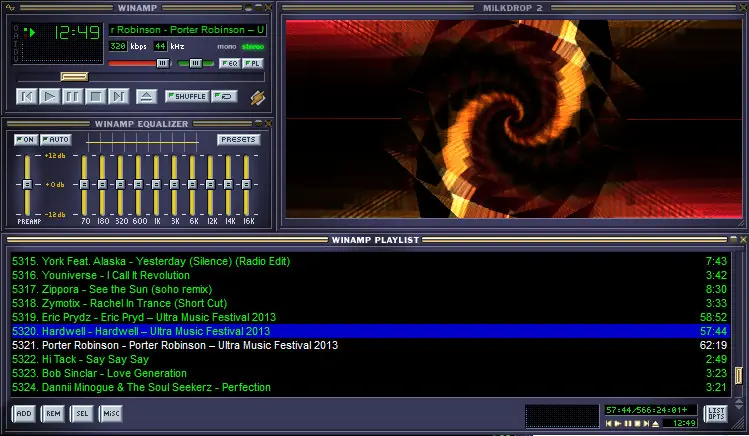Click the Previous track button
The width and height of the screenshot is (749, 436).
[x=27, y=96]
